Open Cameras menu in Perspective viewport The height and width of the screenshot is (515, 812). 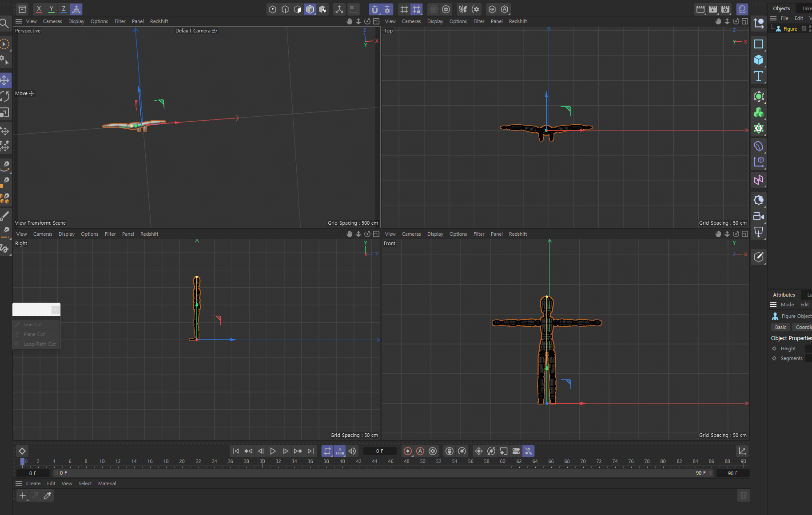[52, 21]
